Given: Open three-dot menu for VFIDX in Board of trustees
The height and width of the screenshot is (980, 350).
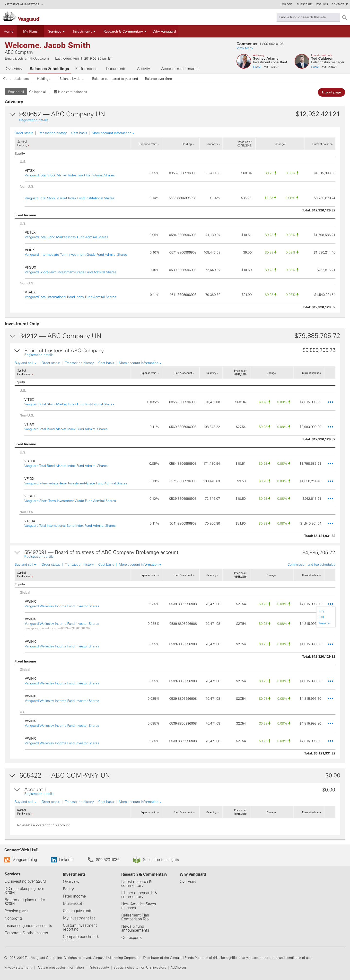Looking at the screenshot, I should 331,481.
